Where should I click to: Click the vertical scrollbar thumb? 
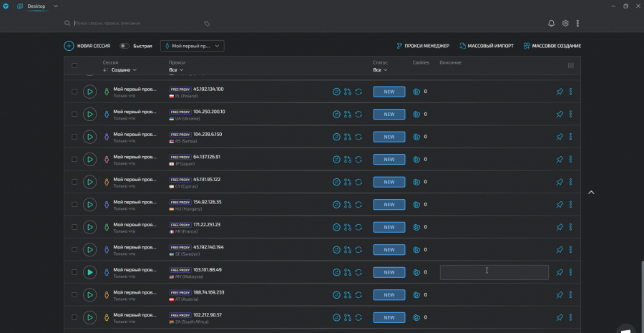pyautogui.click(x=641, y=295)
